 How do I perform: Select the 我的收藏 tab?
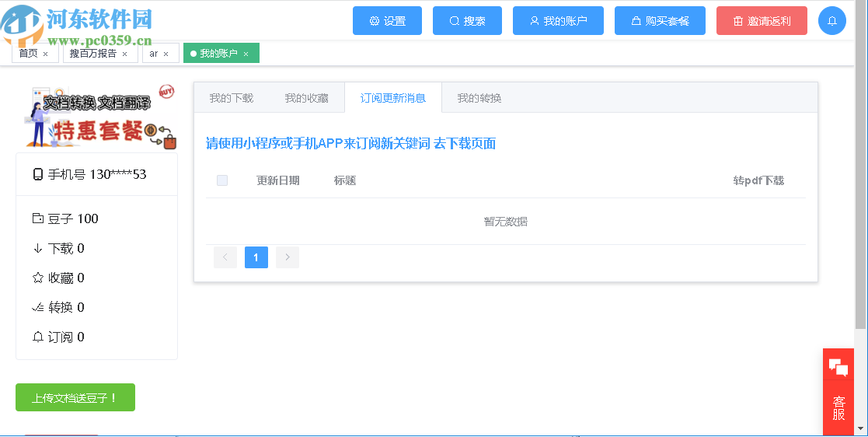point(307,98)
